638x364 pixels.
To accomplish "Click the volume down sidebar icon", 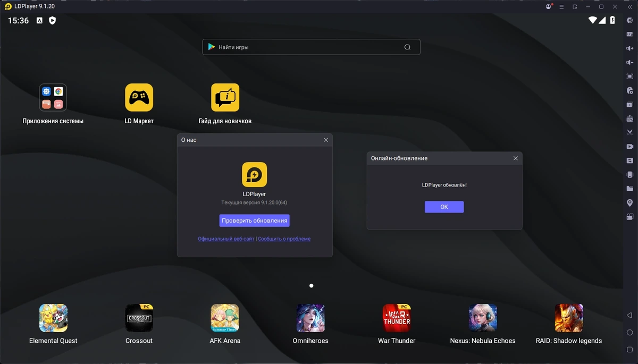I will click(x=630, y=62).
